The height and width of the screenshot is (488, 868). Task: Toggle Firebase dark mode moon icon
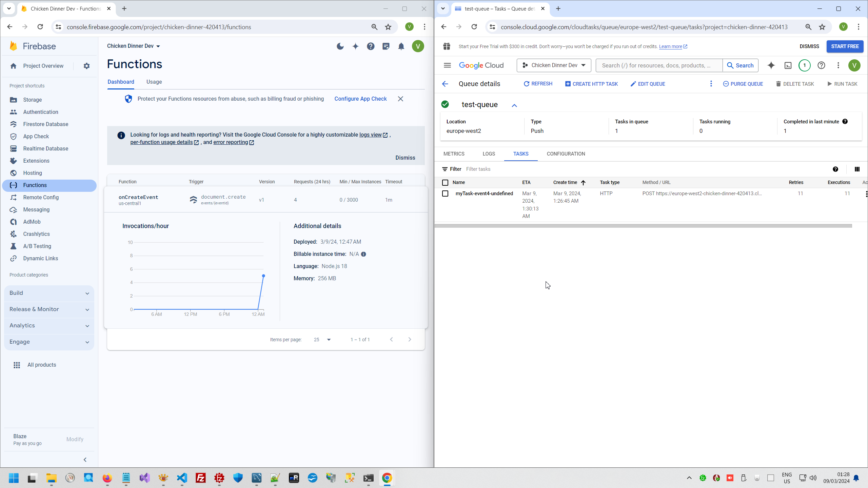pos(340,46)
